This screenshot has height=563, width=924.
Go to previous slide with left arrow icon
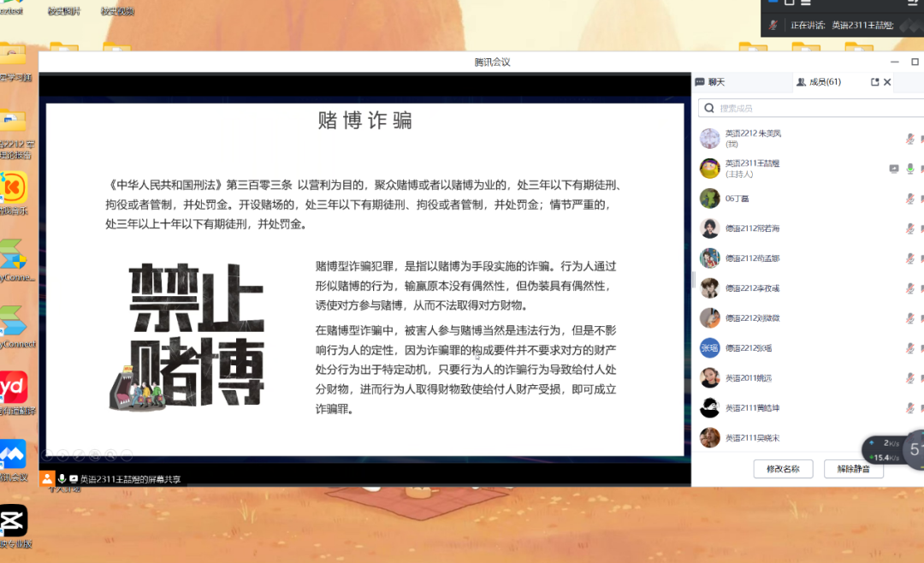click(48, 455)
